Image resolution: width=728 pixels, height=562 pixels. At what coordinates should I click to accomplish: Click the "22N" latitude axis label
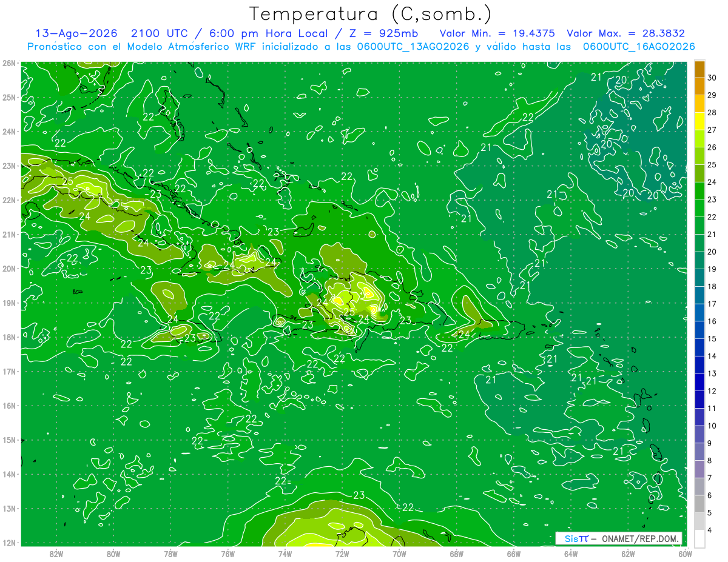point(8,199)
